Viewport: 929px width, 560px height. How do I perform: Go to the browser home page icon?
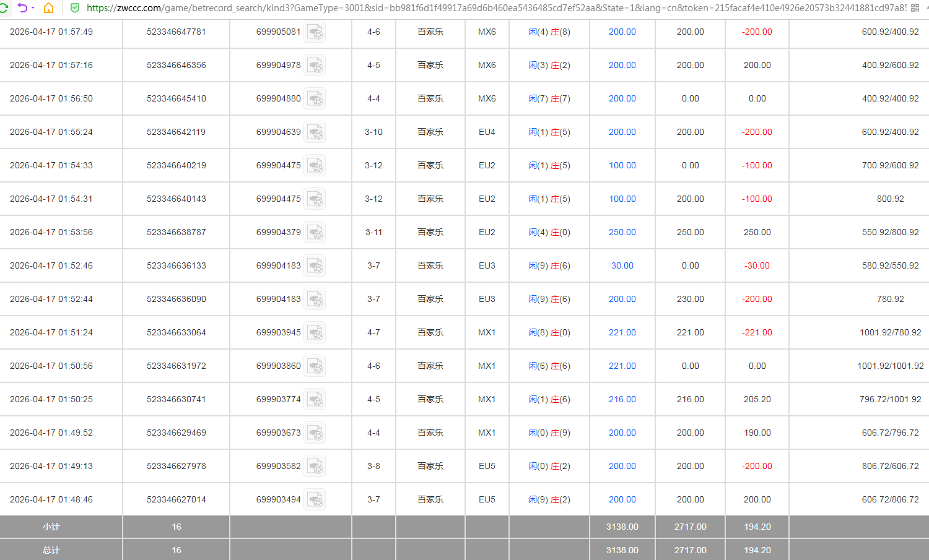click(x=48, y=8)
